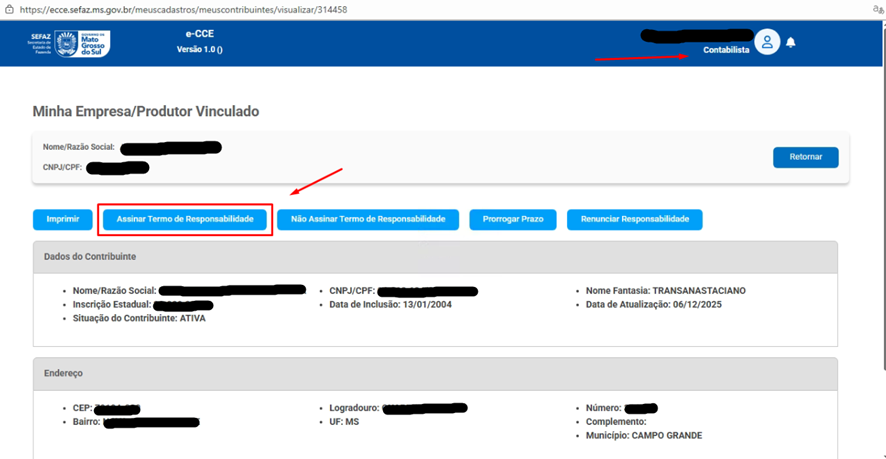Screen dimensions: 886x459
Task: Click the Nome Fantasia TRANSANASTACIANO text
Action: [x=665, y=291]
